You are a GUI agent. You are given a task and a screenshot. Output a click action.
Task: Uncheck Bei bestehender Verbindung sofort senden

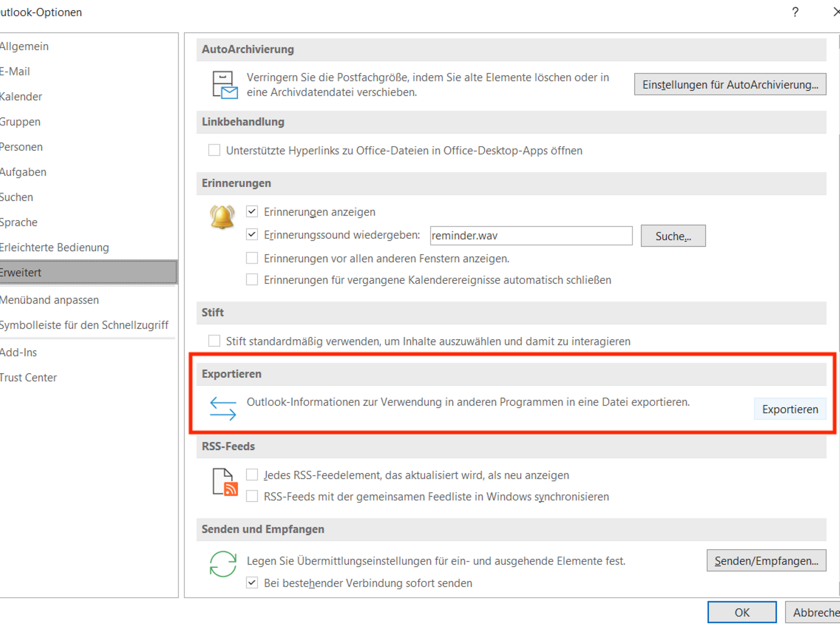[x=252, y=583]
